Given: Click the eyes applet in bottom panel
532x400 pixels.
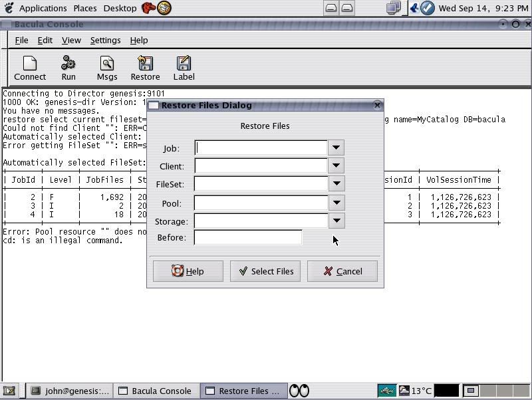Looking at the screenshot, I should click(299, 391).
